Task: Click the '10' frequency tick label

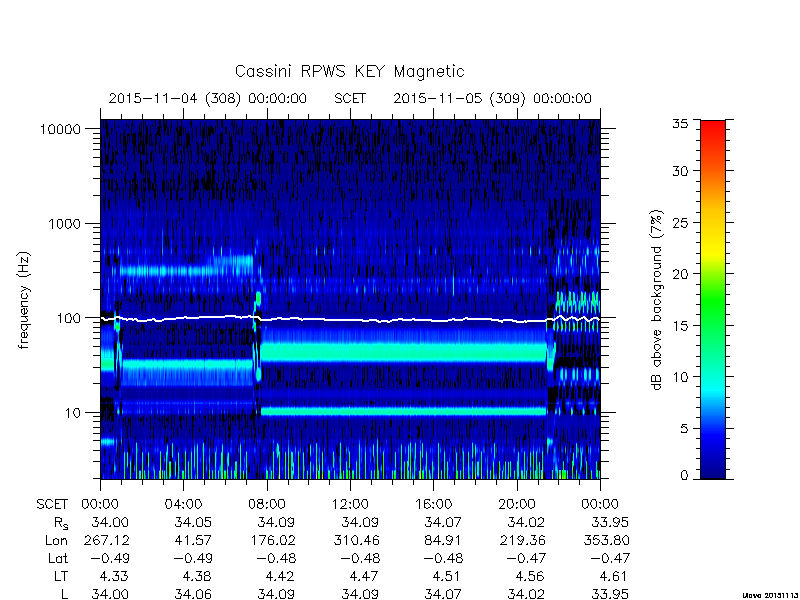Action: [x=73, y=412]
